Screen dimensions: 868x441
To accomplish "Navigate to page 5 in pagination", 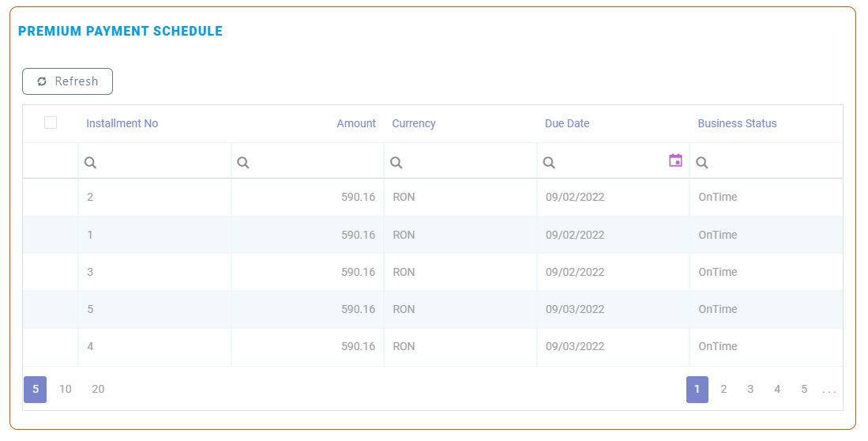I will [804, 389].
